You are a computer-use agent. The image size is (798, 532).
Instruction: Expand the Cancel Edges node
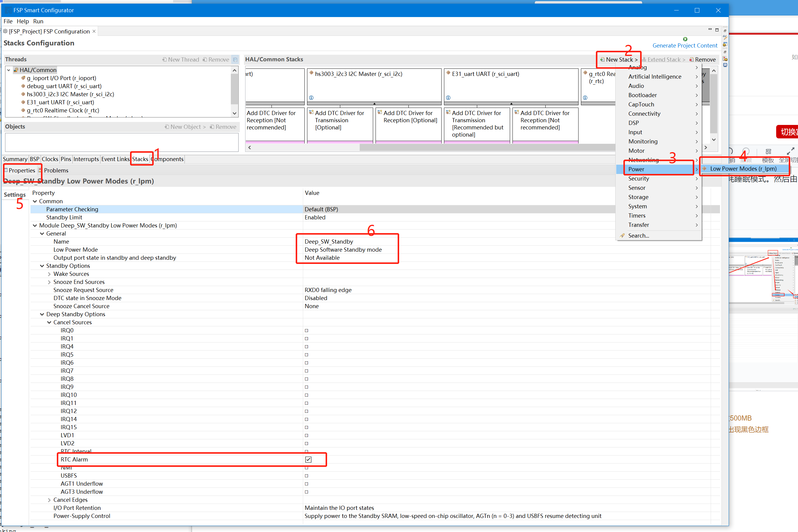[49, 500]
